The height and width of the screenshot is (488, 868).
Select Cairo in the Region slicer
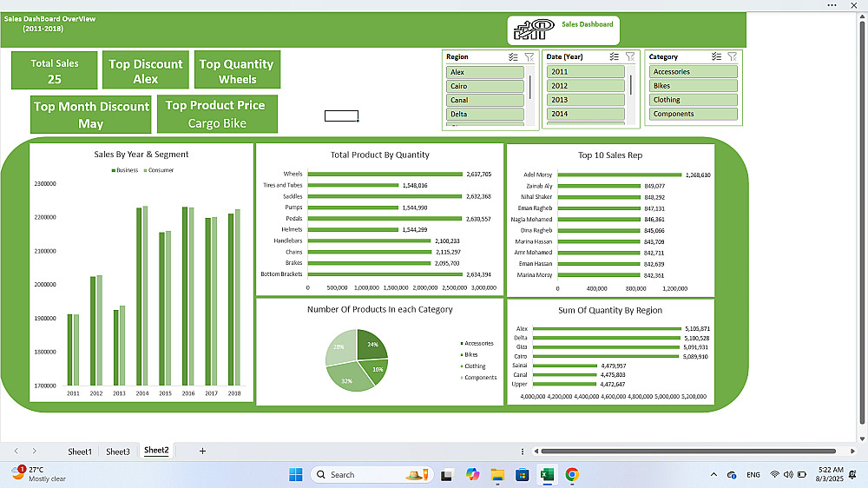pos(485,87)
